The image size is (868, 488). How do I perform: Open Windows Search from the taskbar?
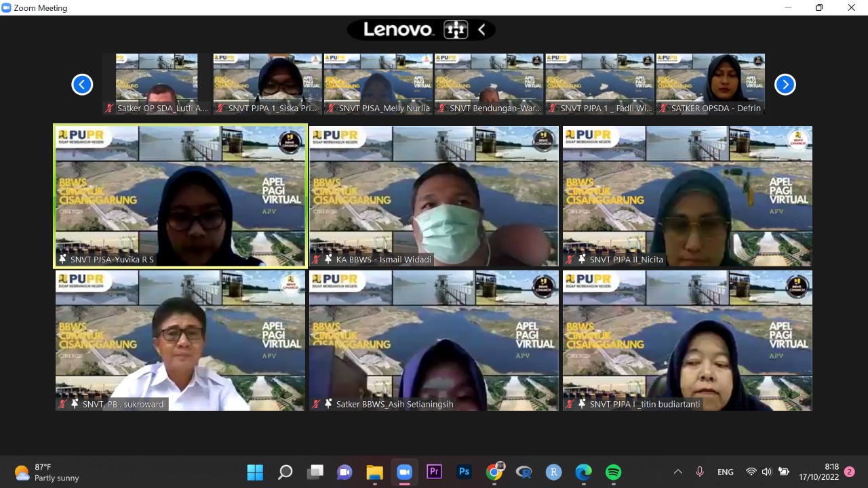tap(285, 472)
